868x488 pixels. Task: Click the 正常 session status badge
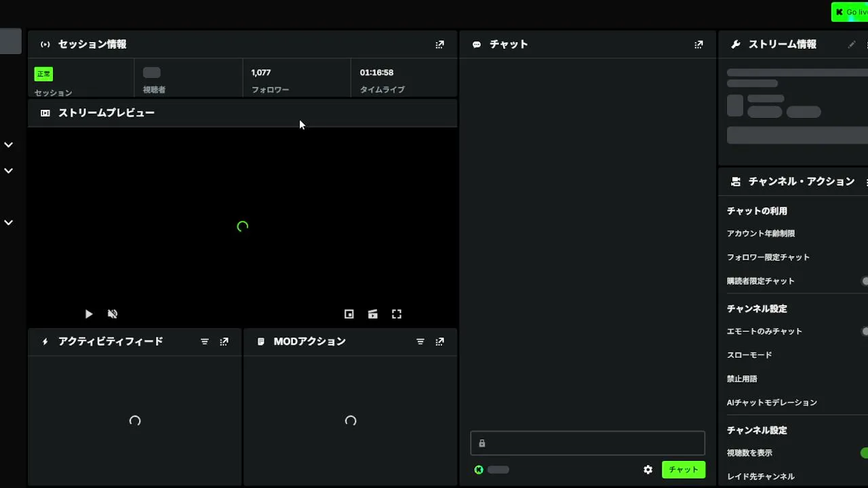pos(43,74)
